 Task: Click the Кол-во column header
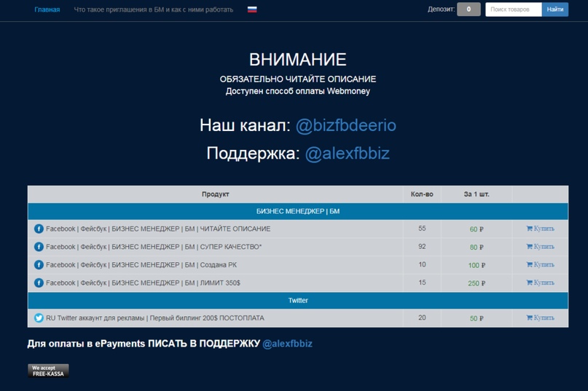tap(422, 194)
